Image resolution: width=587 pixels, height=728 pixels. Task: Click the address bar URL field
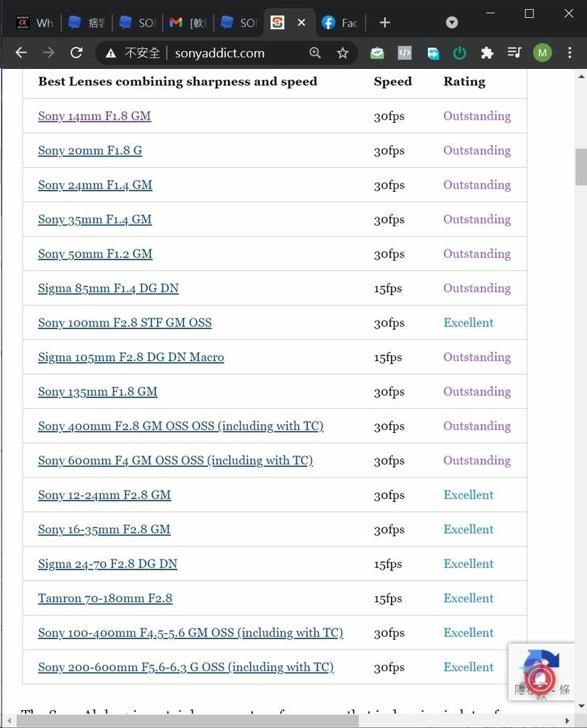point(227,53)
